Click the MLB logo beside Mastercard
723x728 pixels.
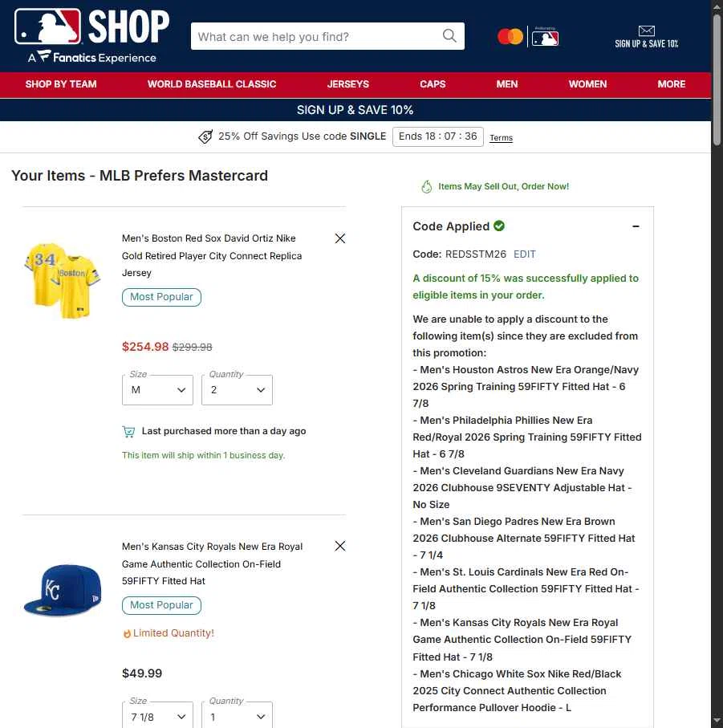tap(545, 37)
